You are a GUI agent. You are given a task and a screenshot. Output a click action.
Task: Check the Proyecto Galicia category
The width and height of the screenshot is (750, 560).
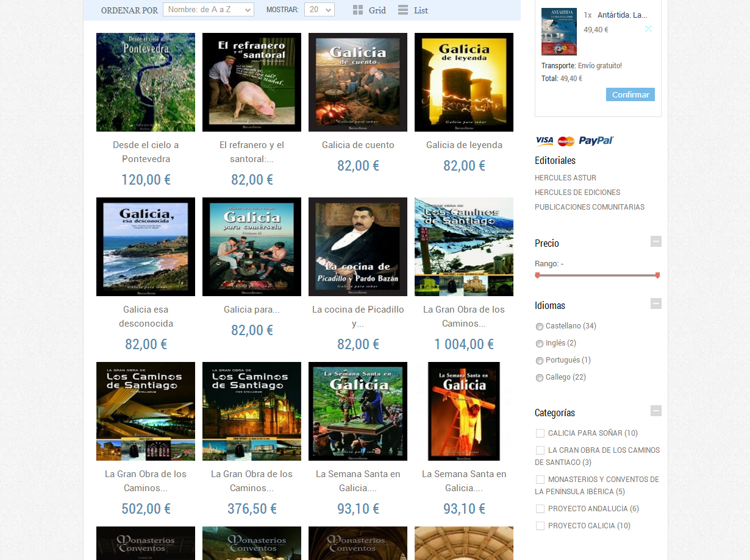[540, 526]
